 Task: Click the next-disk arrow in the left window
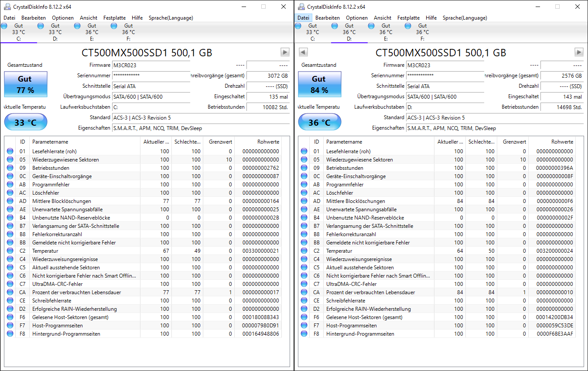coord(285,52)
